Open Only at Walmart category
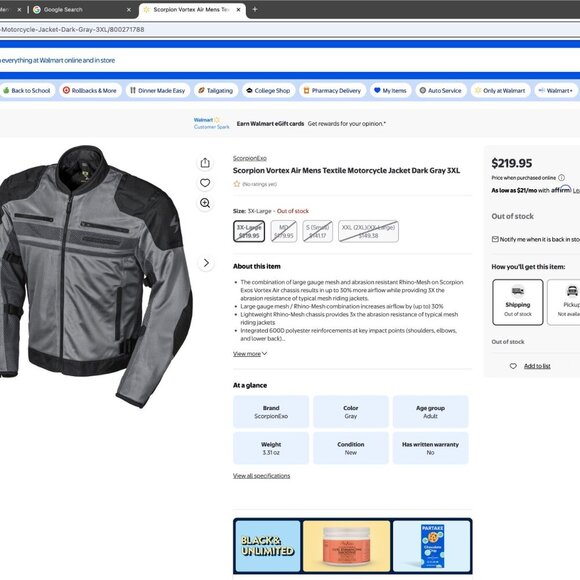This screenshot has height=580, width=580. tap(500, 90)
